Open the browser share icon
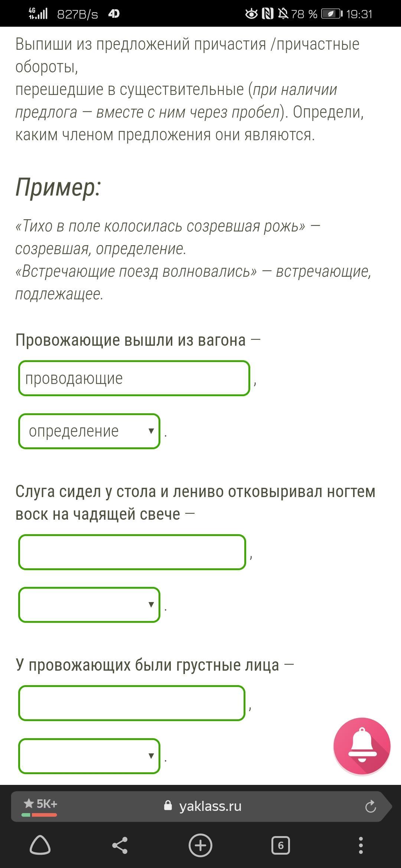Screen dimensions: 401x868 point(120,845)
